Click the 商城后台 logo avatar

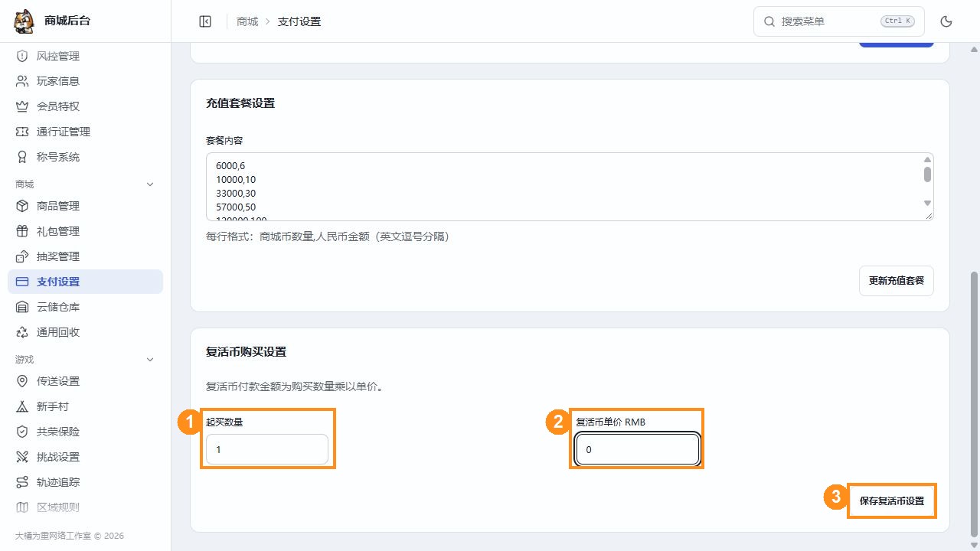pyautogui.click(x=24, y=21)
